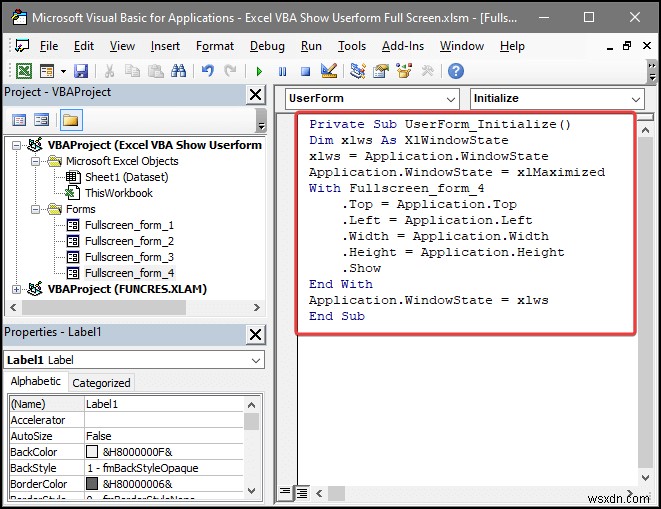Click the BackStyle fmBackStyleOpaque value
Image resolution: width=661 pixels, height=509 pixels.
(164, 468)
